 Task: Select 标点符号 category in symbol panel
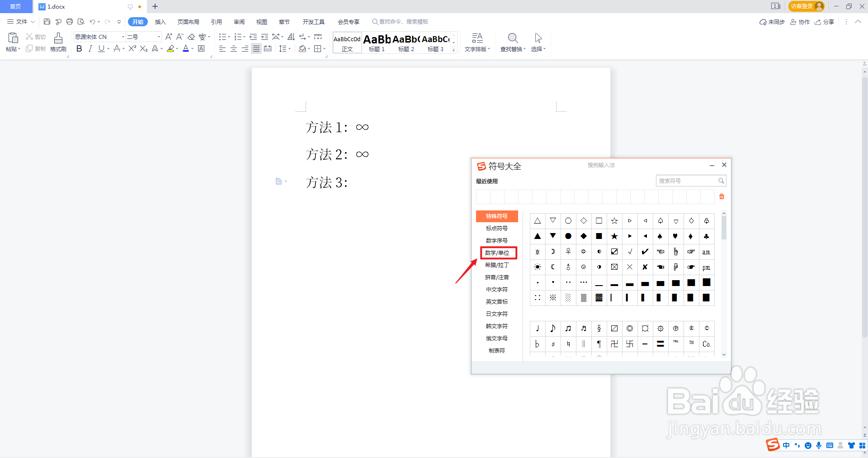497,228
